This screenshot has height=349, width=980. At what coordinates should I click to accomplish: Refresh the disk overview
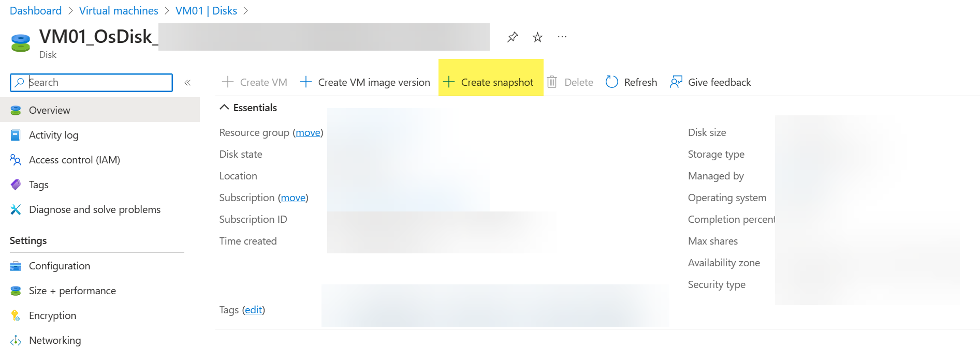631,82
